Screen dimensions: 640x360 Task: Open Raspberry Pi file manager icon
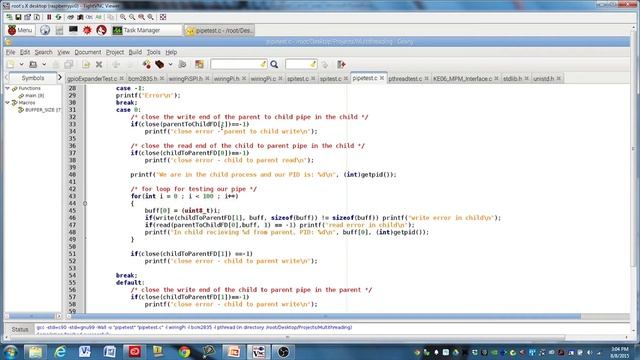[x=59, y=30]
